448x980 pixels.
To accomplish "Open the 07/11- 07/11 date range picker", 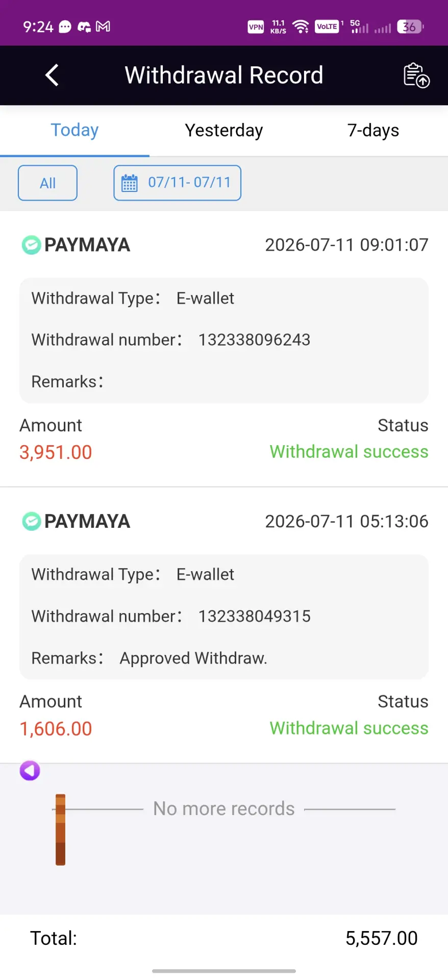I will click(x=177, y=183).
